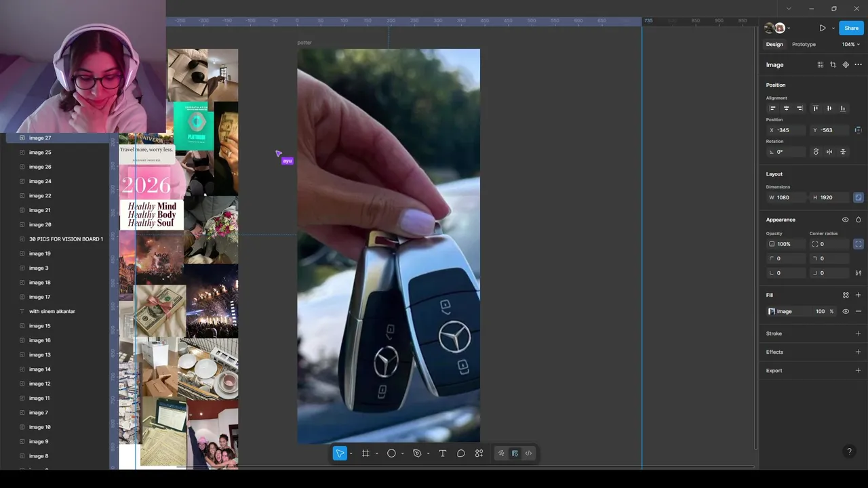The width and height of the screenshot is (868, 488).
Task: Open fill styles four-dots icon
Action: pyautogui.click(x=846, y=295)
